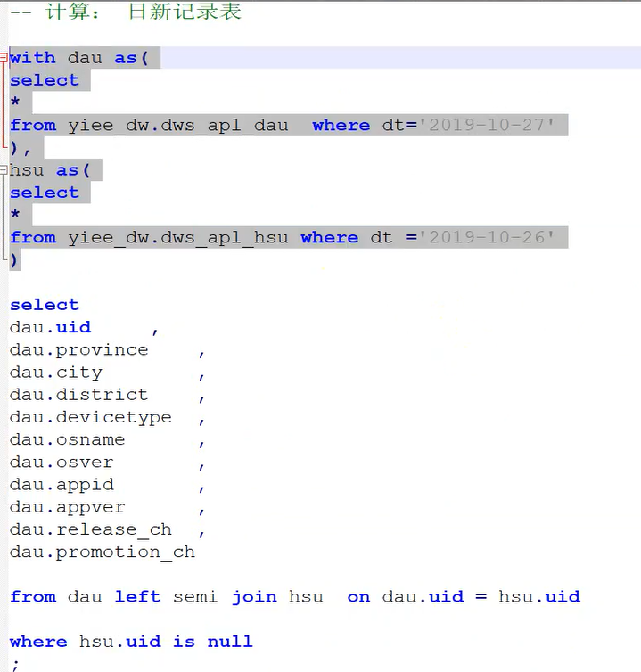Click the 'dau.district' column
This screenshot has height=672, width=641.
click(x=78, y=395)
